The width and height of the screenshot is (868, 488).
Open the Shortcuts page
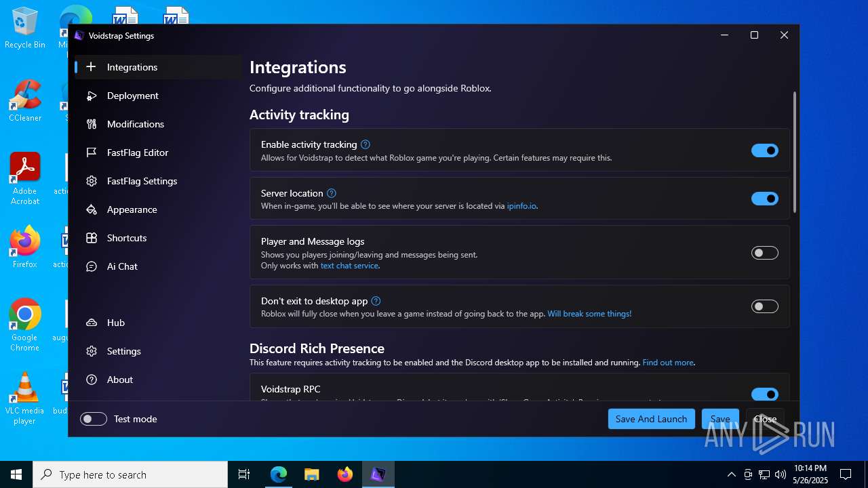[158, 238]
